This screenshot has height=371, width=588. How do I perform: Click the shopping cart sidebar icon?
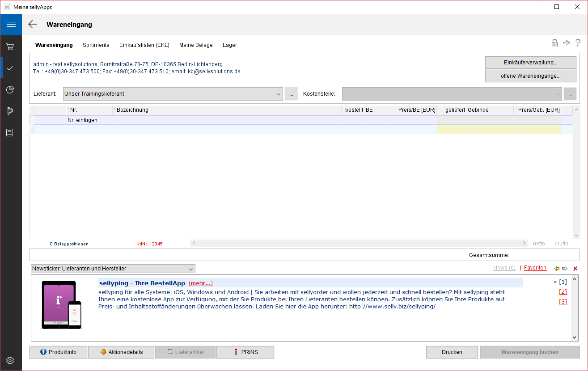tap(10, 46)
